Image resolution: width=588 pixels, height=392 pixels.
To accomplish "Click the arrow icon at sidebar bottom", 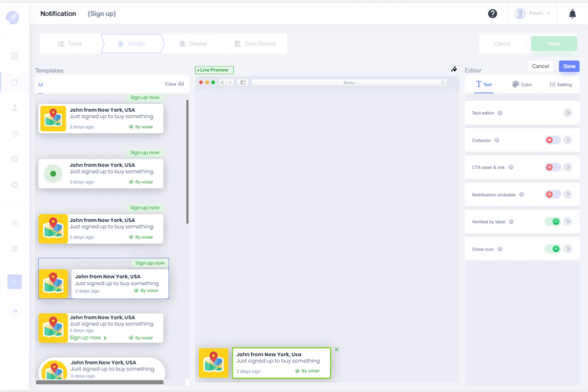I will [15, 311].
